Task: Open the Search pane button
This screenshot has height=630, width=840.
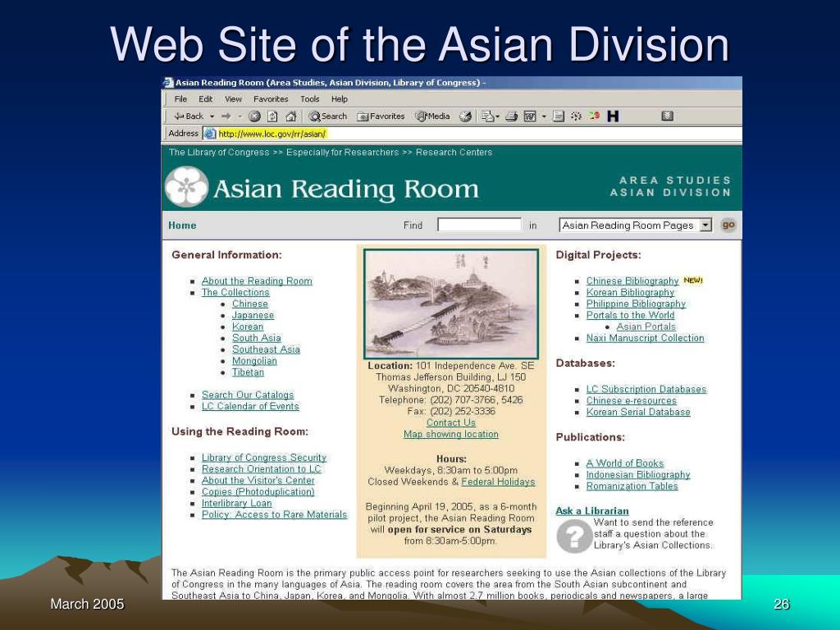Action: (328, 116)
